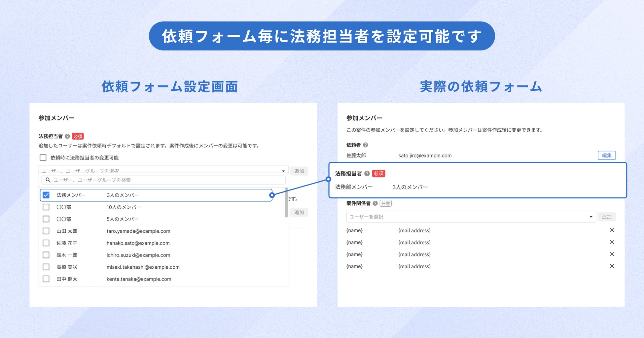Click 追加 beside the ユーザー、ユーザーグループを選択 dropdown
This screenshot has width=644, height=338.
pyautogui.click(x=299, y=171)
